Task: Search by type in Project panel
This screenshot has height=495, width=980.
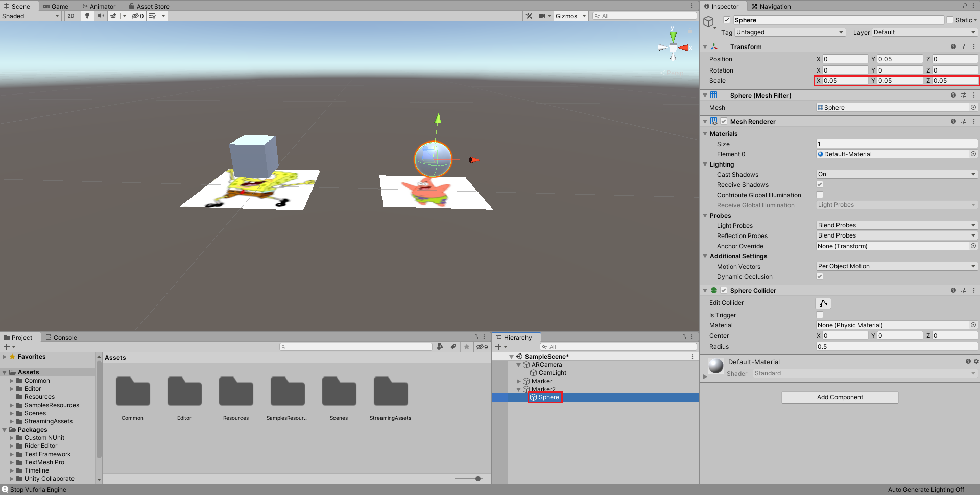Action: [x=440, y=347]
